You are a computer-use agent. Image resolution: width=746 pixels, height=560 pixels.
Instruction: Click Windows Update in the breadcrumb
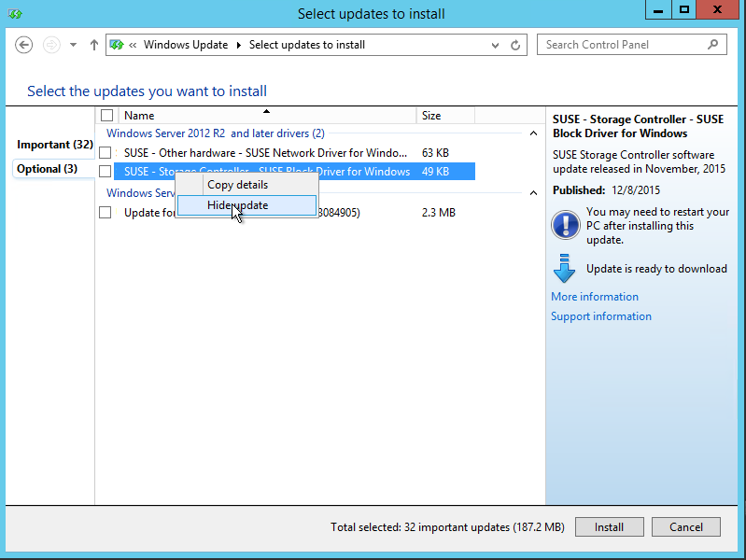click(x=186, y=45)
